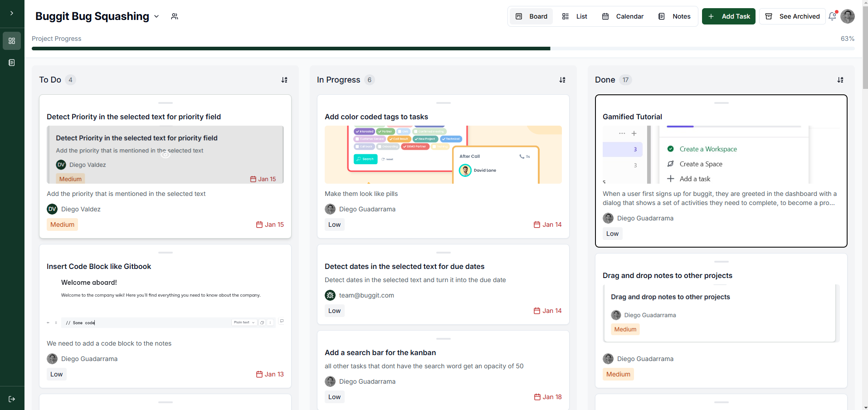Switch to the Calendar view tab
Viewport: 868px width, 410px height.
[623, 16]
